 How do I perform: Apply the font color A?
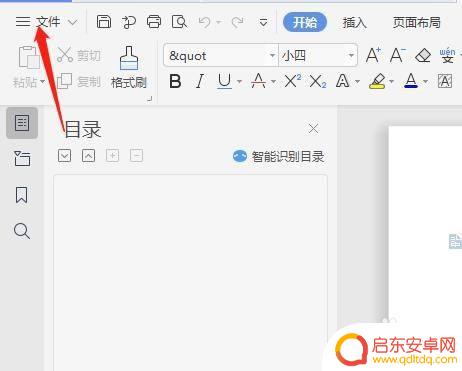coord(411,81)
